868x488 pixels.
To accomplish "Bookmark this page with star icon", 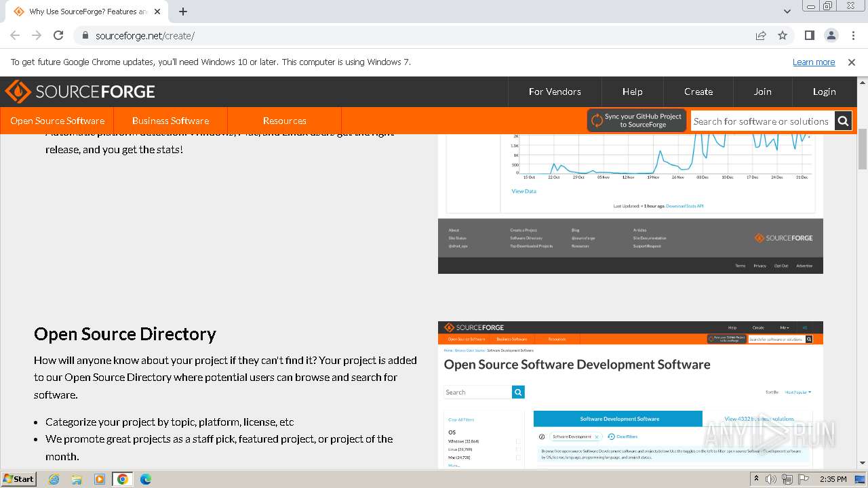I will click(783, 36).
